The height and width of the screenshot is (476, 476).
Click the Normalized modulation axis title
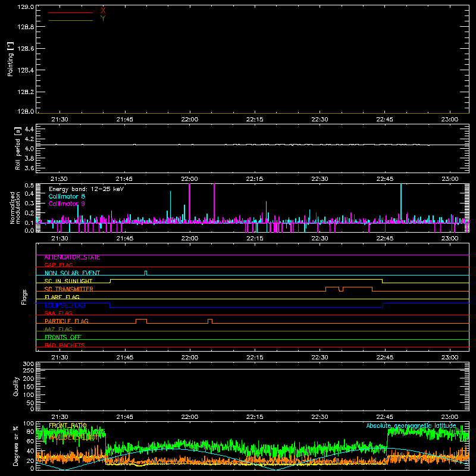[15, 208]
